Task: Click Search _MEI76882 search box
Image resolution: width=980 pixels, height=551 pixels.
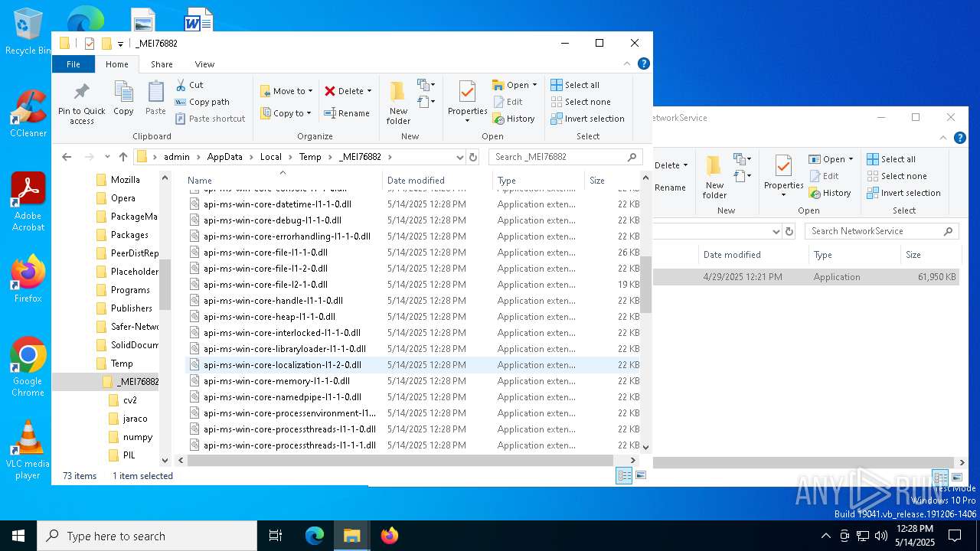Action: coord(565,157)
